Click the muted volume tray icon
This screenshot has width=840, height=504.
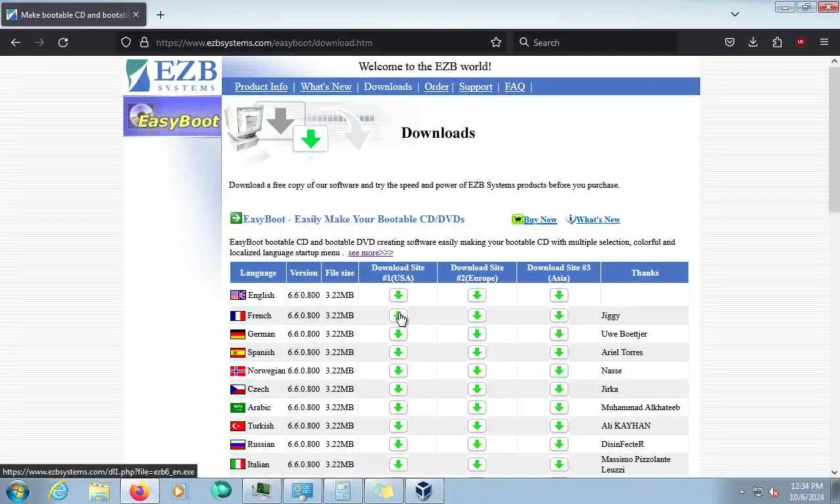coord(774,492)
